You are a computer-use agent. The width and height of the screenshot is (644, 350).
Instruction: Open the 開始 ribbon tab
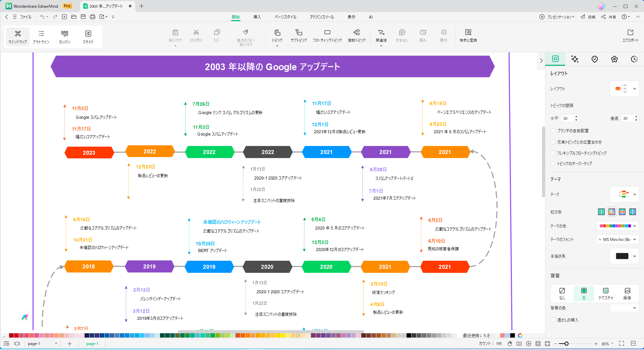coord(236,17)
